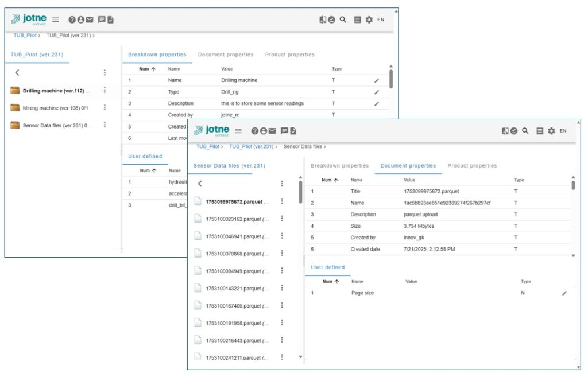588x377 pixels.
Task: Open Document properties tab in the back window
Action: click(x=226, y=55)
